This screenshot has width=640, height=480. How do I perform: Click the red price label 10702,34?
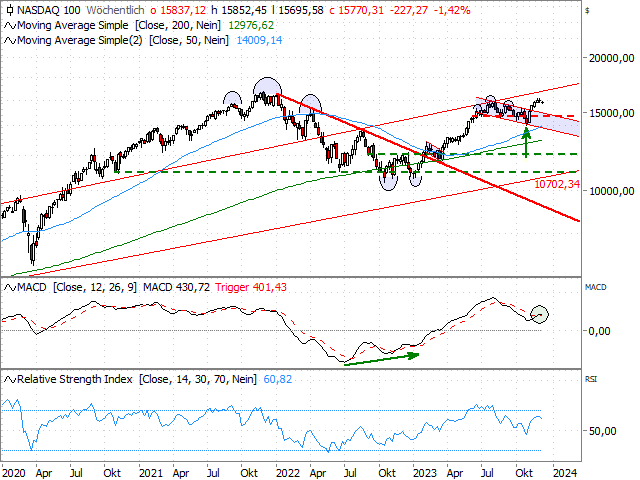coord(557,184)
